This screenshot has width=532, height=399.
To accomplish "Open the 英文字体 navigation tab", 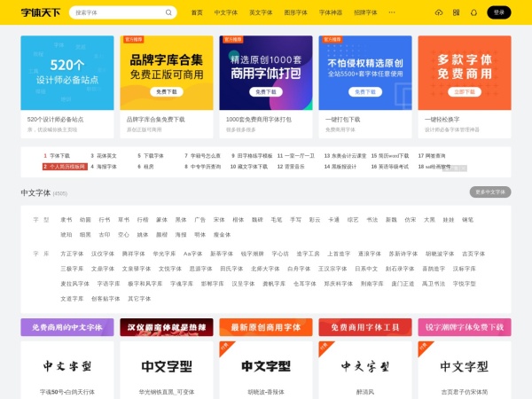I will [x=261, y=12].
